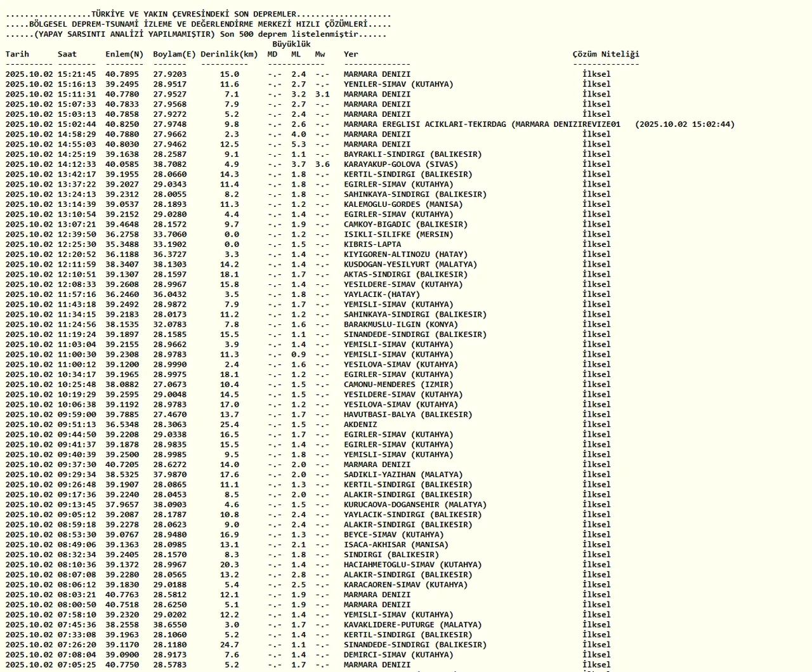The height and width of the screenshot is (672, 812).
Task: Click the Derinlik(km) column header
Action: (x=229, y=54)
